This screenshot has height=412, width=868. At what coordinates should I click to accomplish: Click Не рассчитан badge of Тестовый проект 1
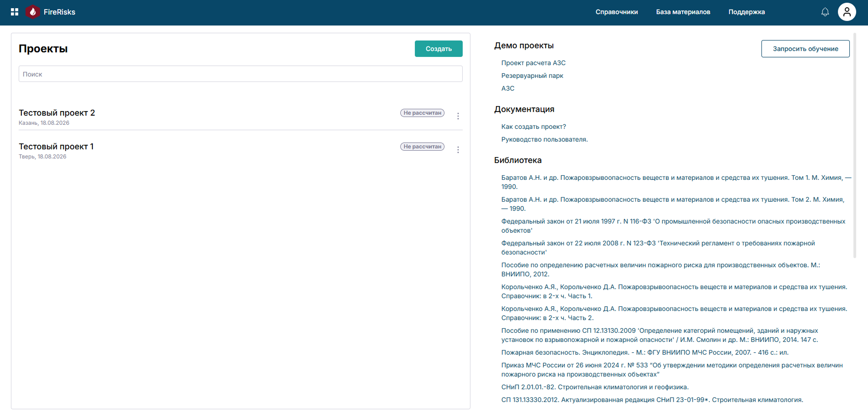(x=422, y=147)
